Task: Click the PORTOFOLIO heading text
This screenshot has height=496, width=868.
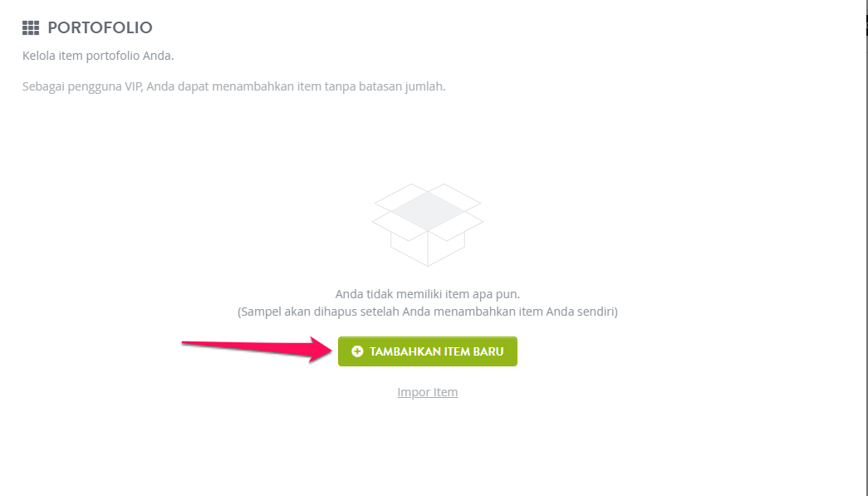Action: 100,27
